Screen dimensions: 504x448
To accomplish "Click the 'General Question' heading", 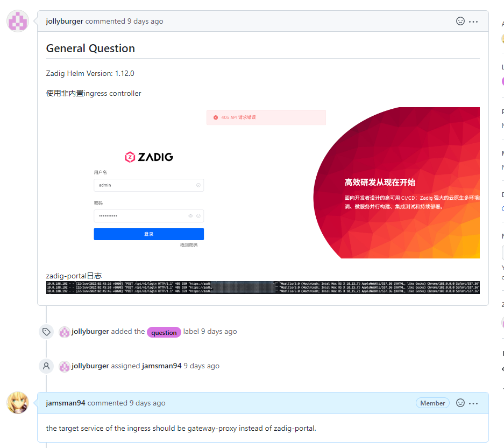I will click(x=91, y=48).
